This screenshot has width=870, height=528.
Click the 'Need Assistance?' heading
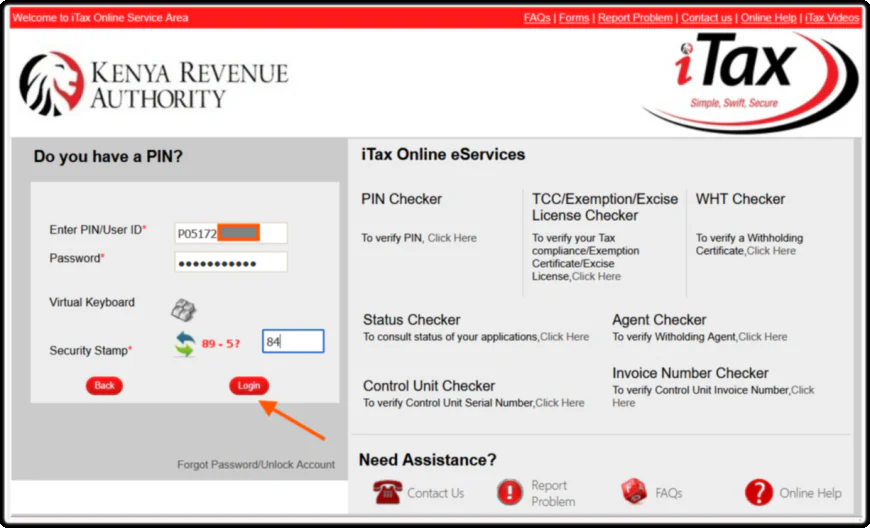coord(428,460)
